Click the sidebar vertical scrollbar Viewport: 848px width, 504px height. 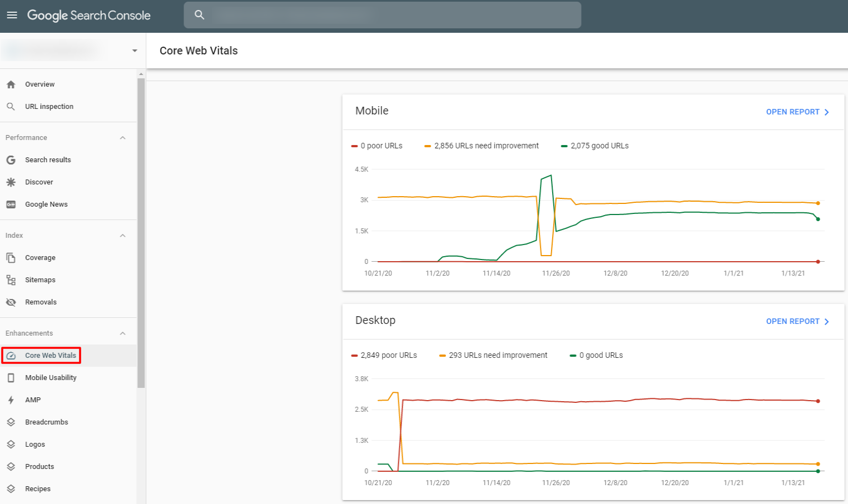tap(141, 233)
